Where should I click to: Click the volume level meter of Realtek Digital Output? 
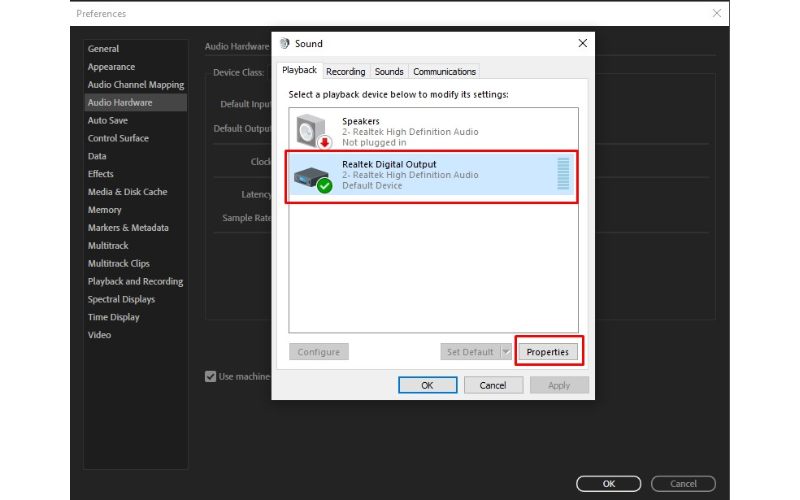(x=562, y=174)
